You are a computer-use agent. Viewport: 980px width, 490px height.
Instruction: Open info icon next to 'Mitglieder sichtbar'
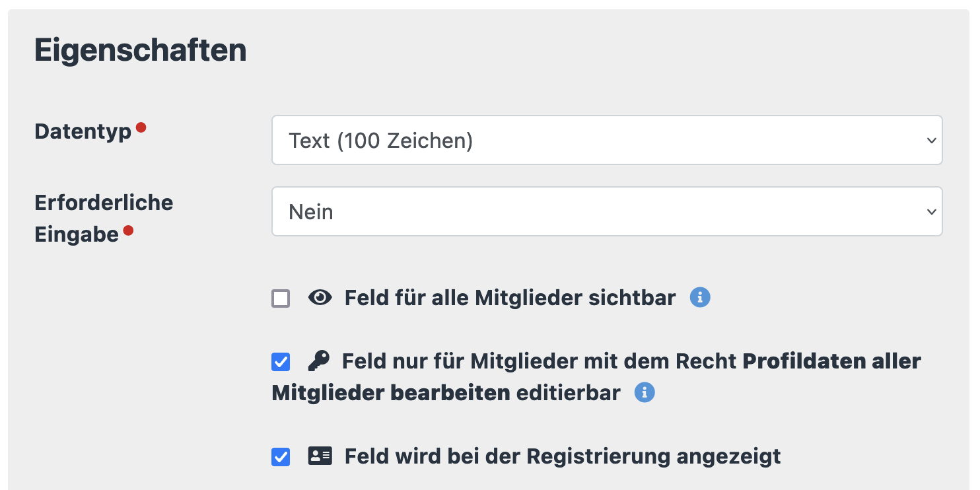click(700, 298)
